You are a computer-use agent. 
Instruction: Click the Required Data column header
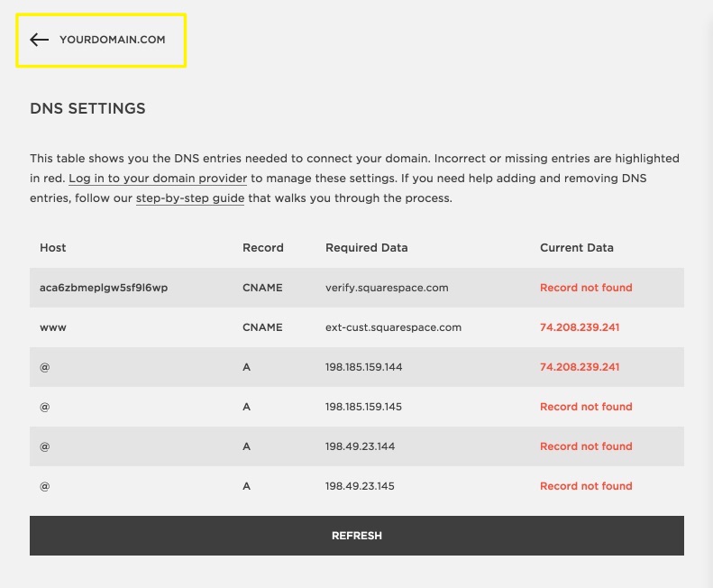pyautogui.click(x=366, y=248)
